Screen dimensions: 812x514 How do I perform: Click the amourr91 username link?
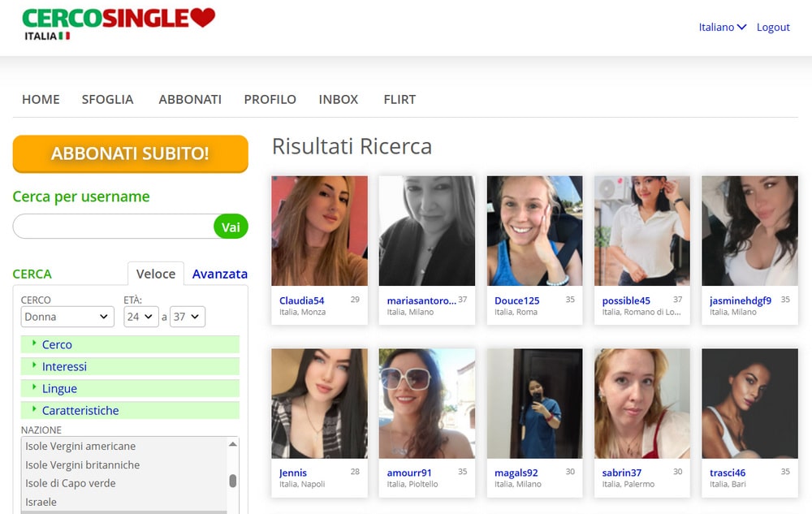tap(409, 473)
